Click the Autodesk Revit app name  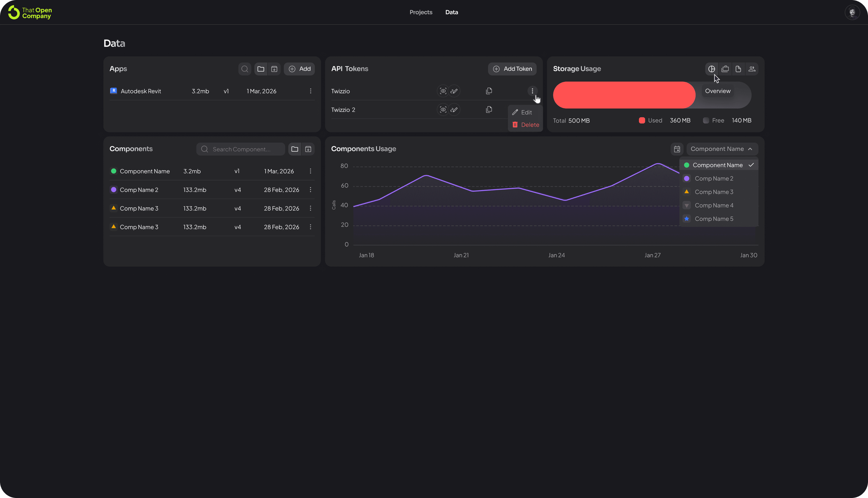click(140, 91)
